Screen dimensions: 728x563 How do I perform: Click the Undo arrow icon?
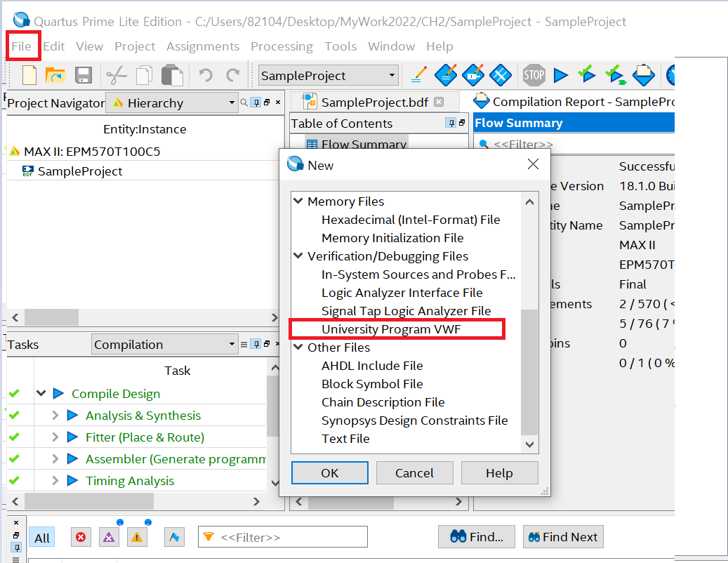[205, 74]
